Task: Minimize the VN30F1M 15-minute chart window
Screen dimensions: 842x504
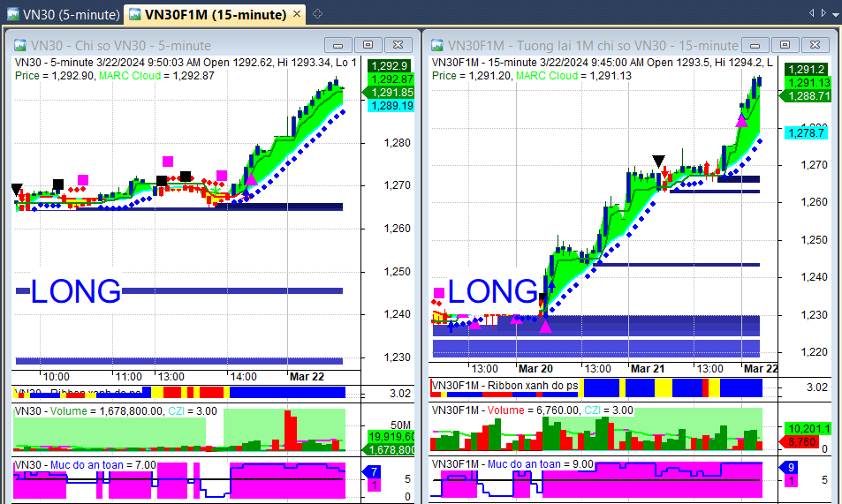Action: [x=755, y=45]
